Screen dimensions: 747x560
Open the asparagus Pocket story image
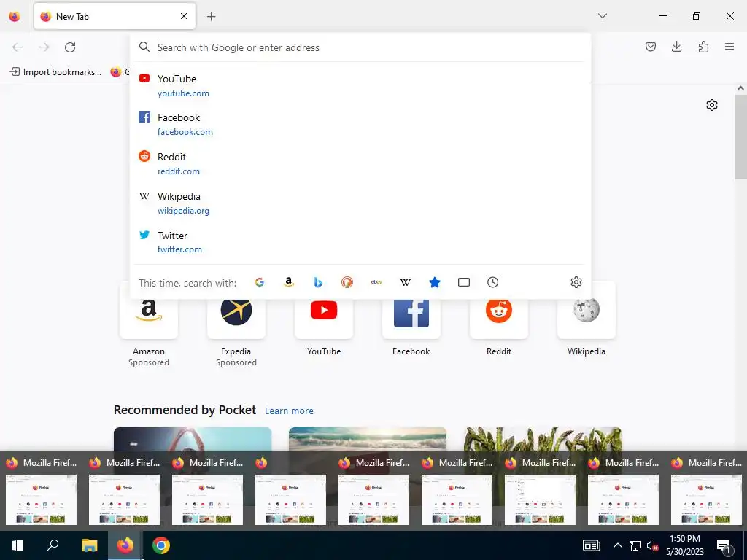tap(543, 439)
